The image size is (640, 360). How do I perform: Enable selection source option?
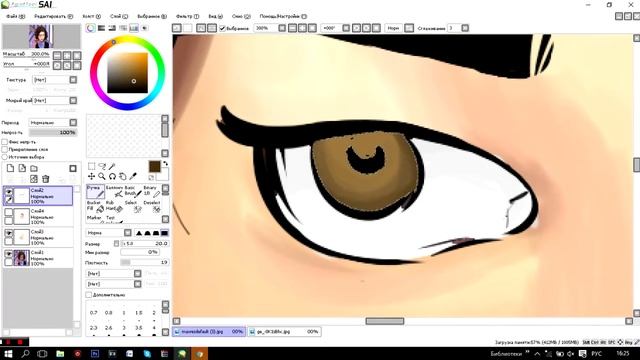pos(5,157)
